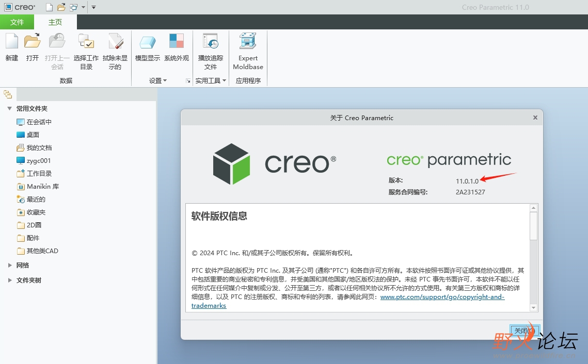Click quick access New document icon
Screen dimensions: 588x364
pyautogui.click(x=49, y=7)
